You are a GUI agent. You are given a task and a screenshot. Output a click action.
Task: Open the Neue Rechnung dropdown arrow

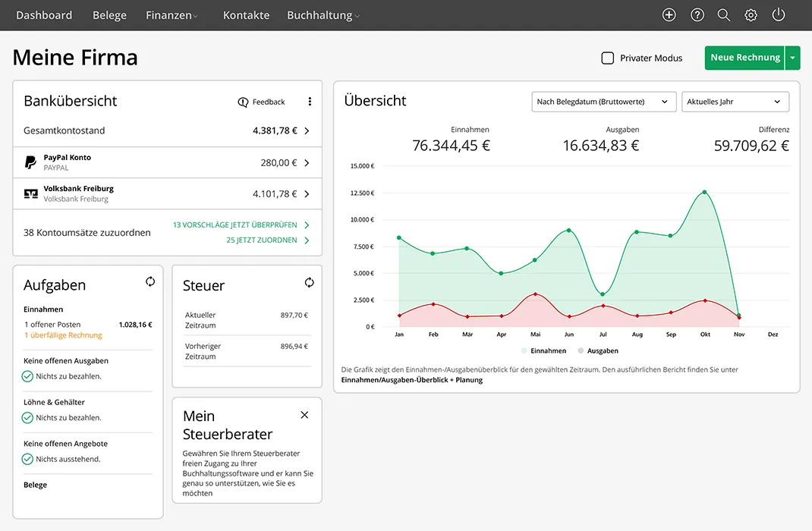(x=792, y=58)
